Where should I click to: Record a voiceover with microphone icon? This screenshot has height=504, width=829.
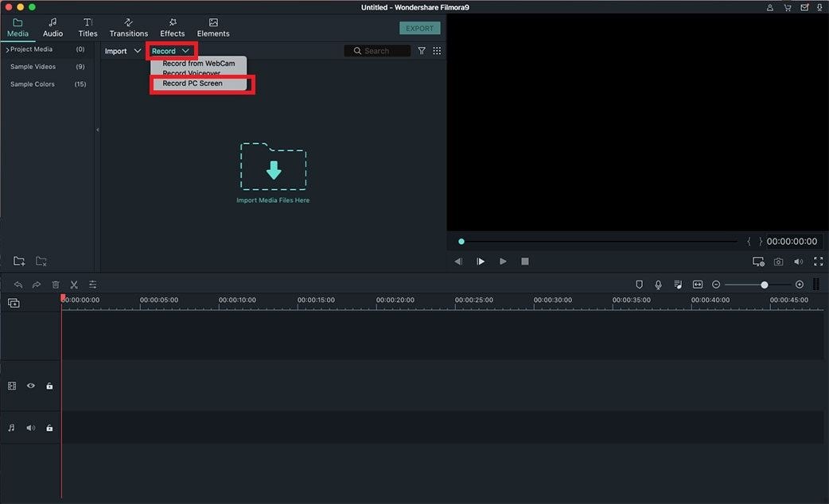tap(658, 285)
